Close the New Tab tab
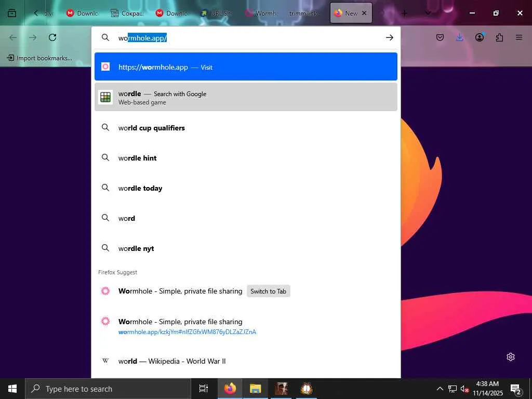Screen dimensions: 532x399 point(364,13)
